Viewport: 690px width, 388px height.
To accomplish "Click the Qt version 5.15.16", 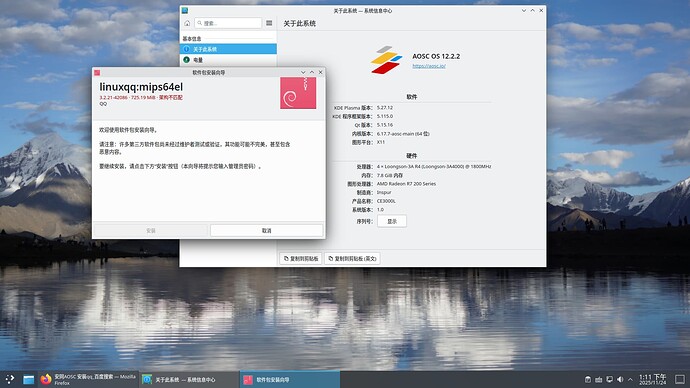I will [x=385, y=125].
